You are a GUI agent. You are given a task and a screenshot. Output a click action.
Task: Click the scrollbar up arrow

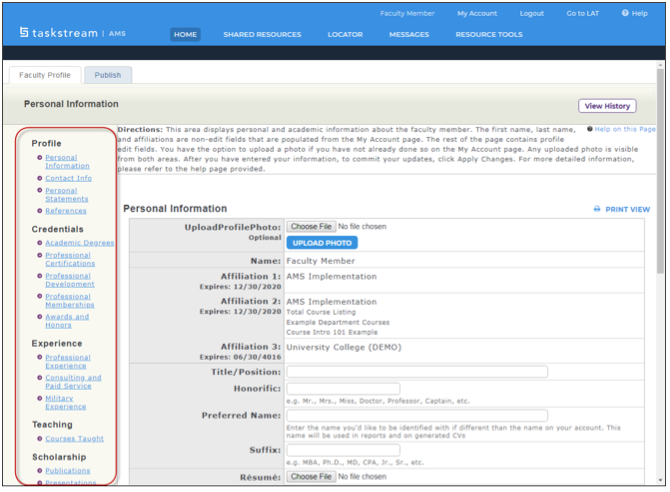click(660, 65)
